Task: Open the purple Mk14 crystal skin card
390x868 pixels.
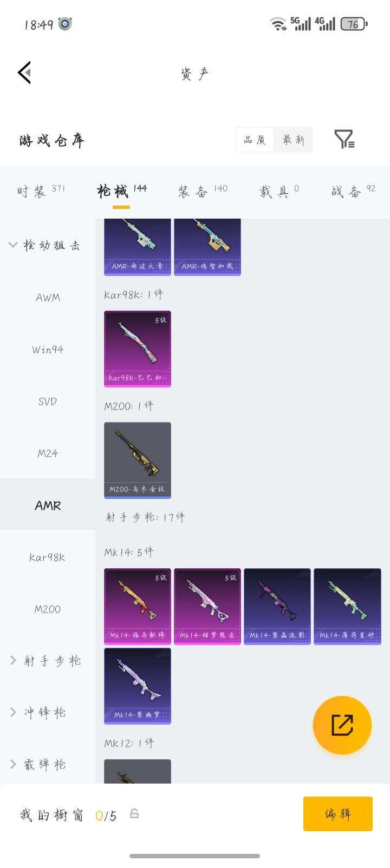Action: [277, 607]
